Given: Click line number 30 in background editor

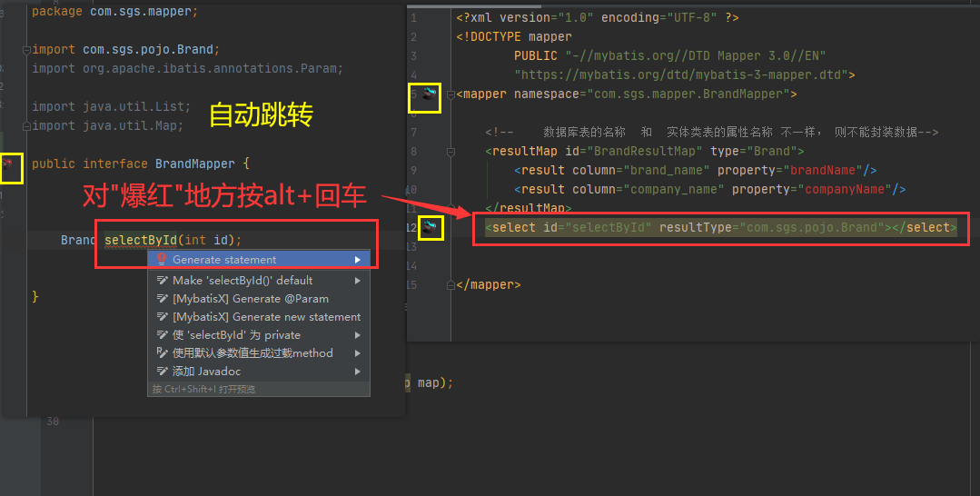Looking at the screenshot, I should (x=53, y=422).
